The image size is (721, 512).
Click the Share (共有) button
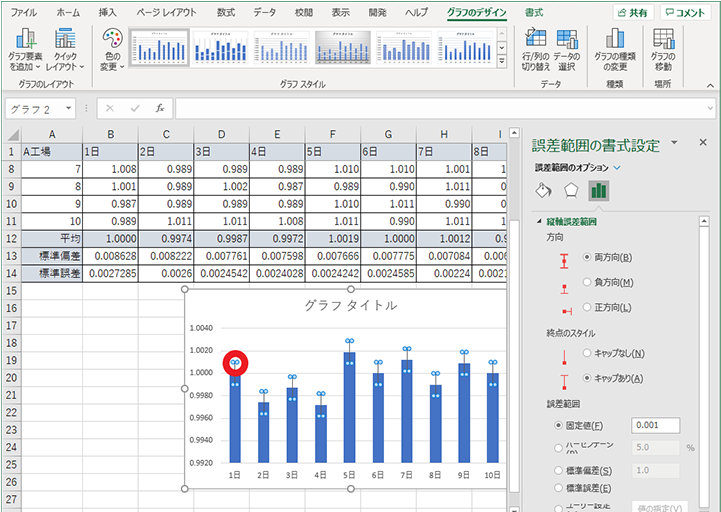(633, 13)
